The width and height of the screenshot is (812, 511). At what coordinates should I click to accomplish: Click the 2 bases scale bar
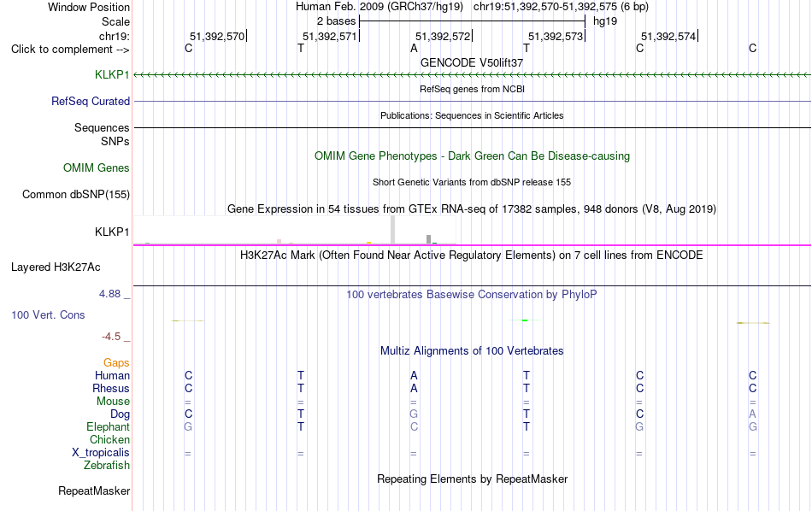point(472,21)
